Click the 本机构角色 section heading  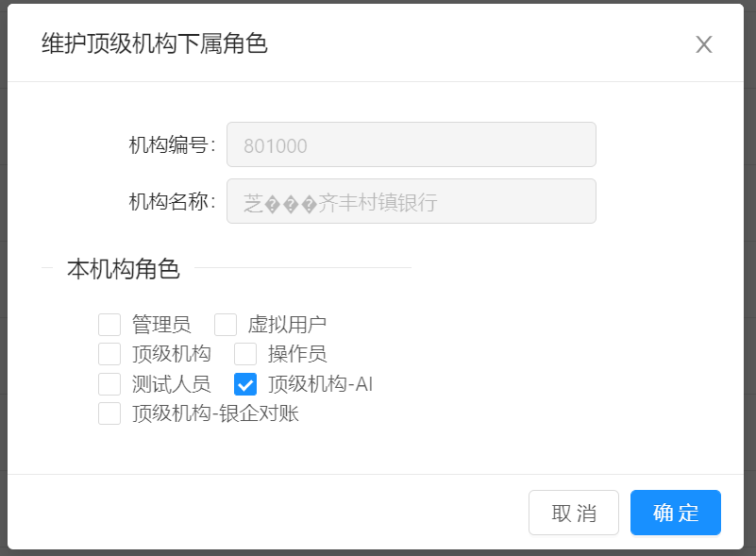coord(124,268)
